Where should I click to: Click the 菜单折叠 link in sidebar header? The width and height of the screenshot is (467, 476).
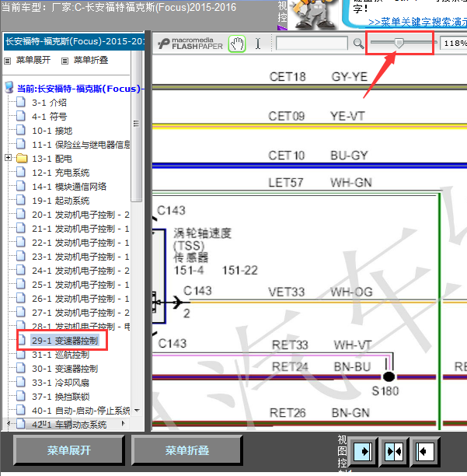coord(91,60)
